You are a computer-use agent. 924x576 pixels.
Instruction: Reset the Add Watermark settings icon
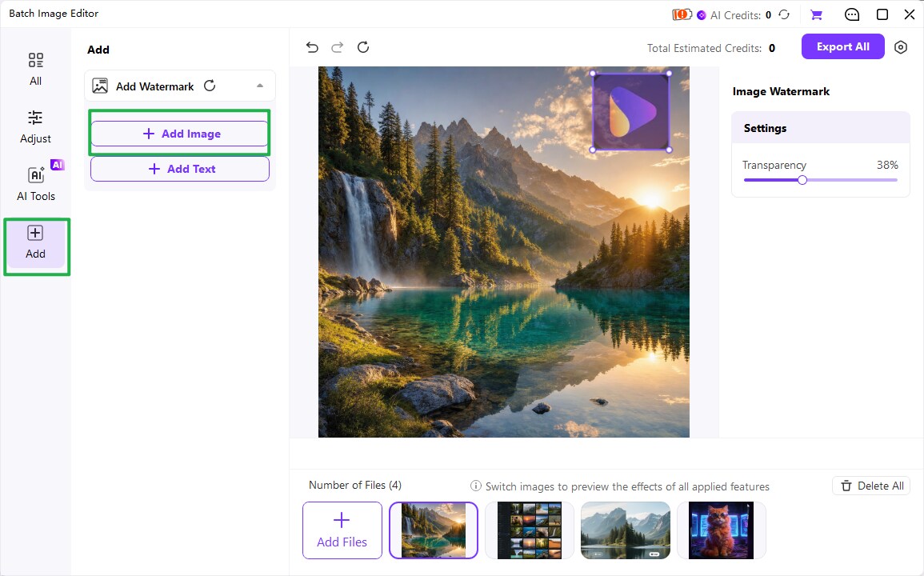(210, 86)
